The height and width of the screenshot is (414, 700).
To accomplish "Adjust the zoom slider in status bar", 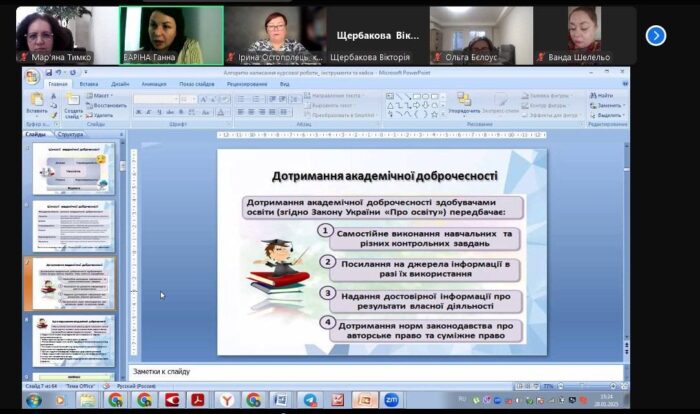I will click(x=583, y=385).
